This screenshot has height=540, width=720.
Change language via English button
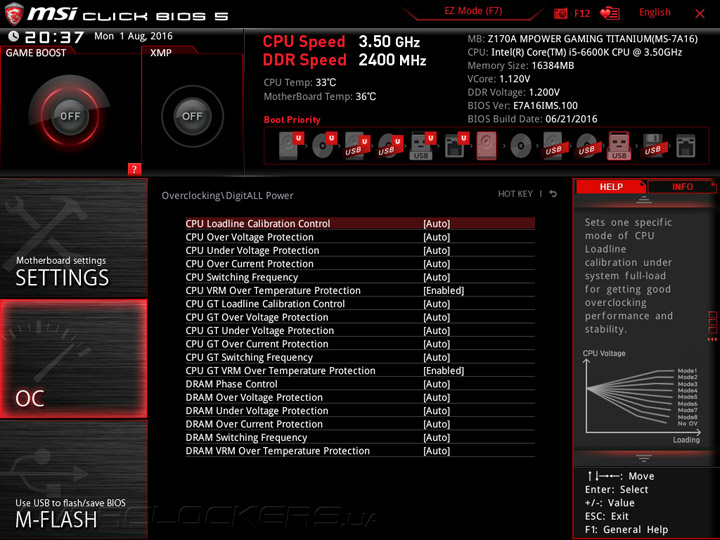pos(654,12)
